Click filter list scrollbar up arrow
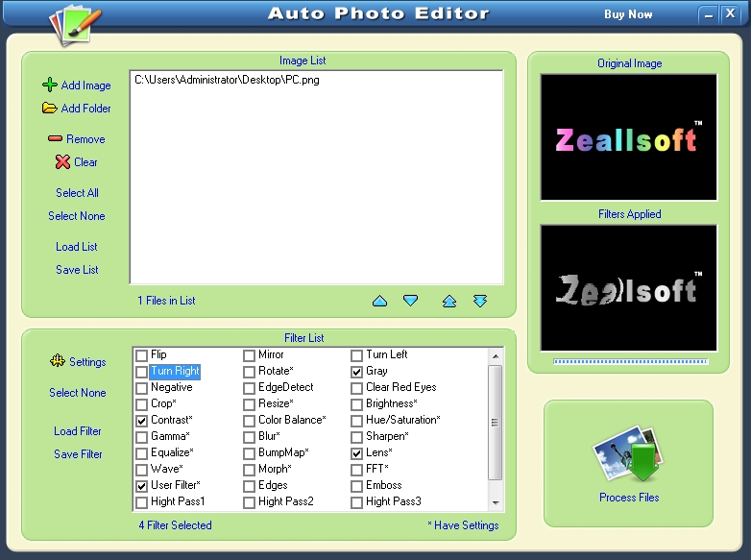This screenshot has height=560, width=751. pyautogui.click(x=496, y=356)
